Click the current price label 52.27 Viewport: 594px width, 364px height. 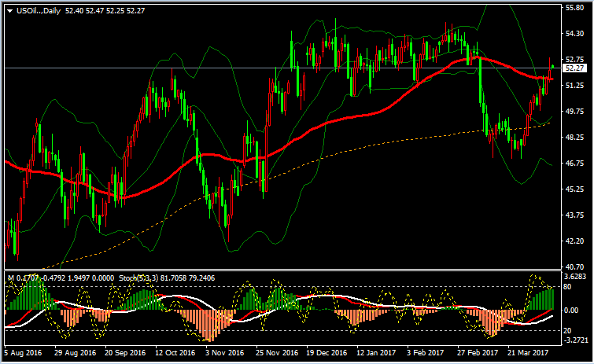click(574, 68)
